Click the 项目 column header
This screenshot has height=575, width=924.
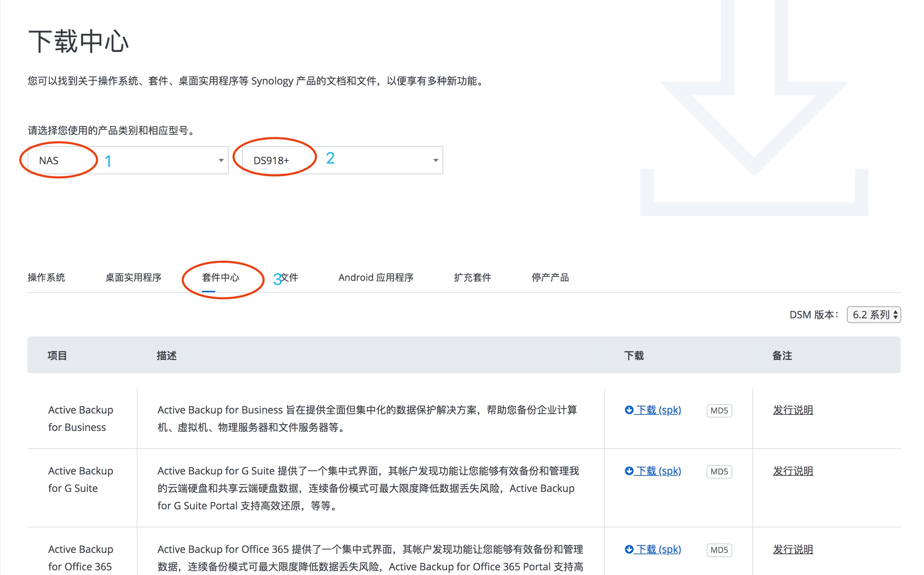tap(57, 355)
